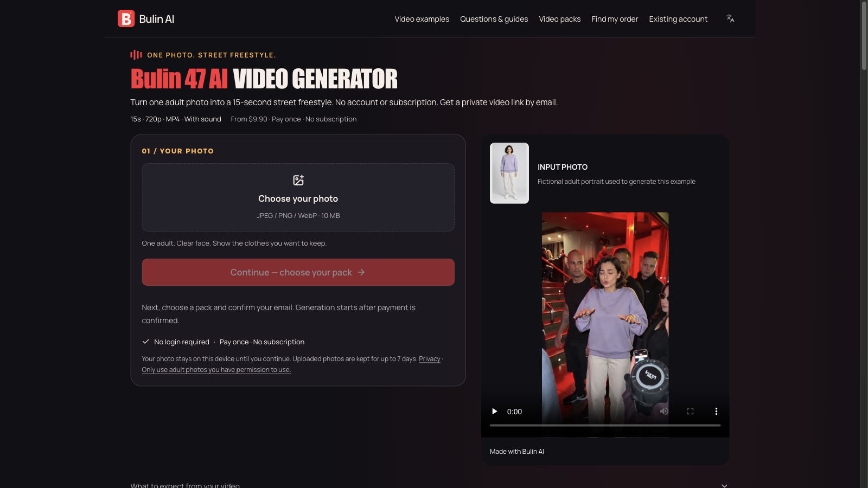Image resolution: width=868 pixels, height=488 pixels.
Task: Expand 'What to expect from your video' chevron
Action: (724, 485)
